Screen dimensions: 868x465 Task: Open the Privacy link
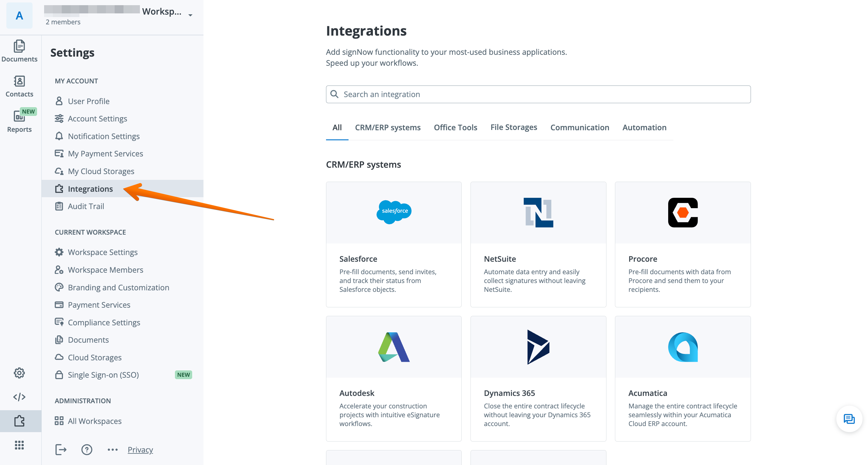(x=140, y=449)
